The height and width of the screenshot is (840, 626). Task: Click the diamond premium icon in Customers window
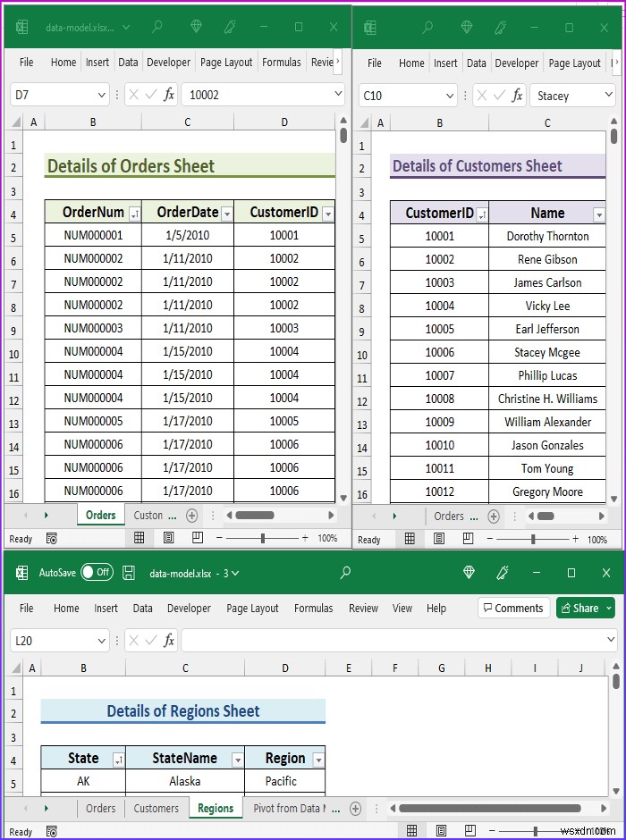pyautogui.click(x=466, y=27)
